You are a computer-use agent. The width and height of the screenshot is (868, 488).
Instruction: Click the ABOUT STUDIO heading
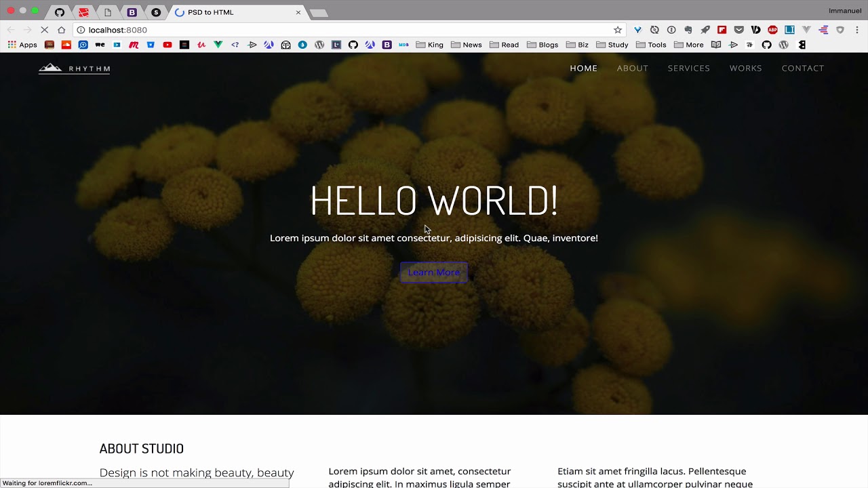pos(142,449)
